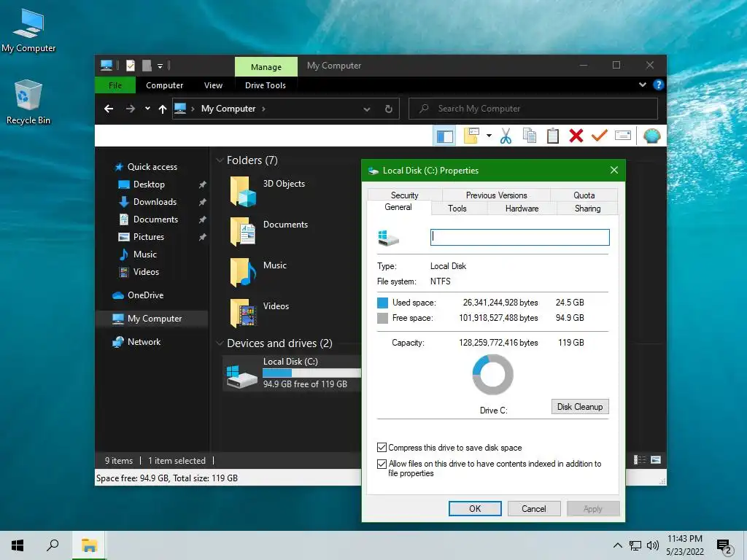This screenshot has width=747, height=560.
Task: Click the red X Delete toolbar icon
Action: click(x=576, y=136)
